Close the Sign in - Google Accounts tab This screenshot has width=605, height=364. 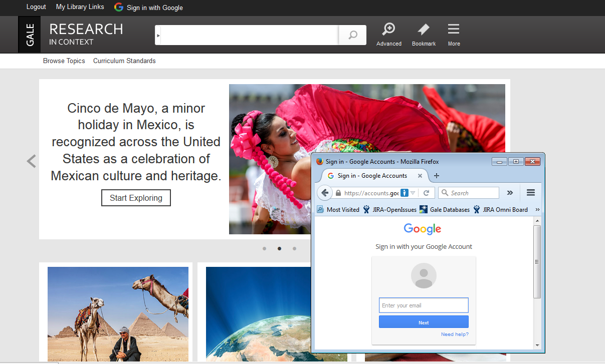pyautogui.click(x=421, y=176)
